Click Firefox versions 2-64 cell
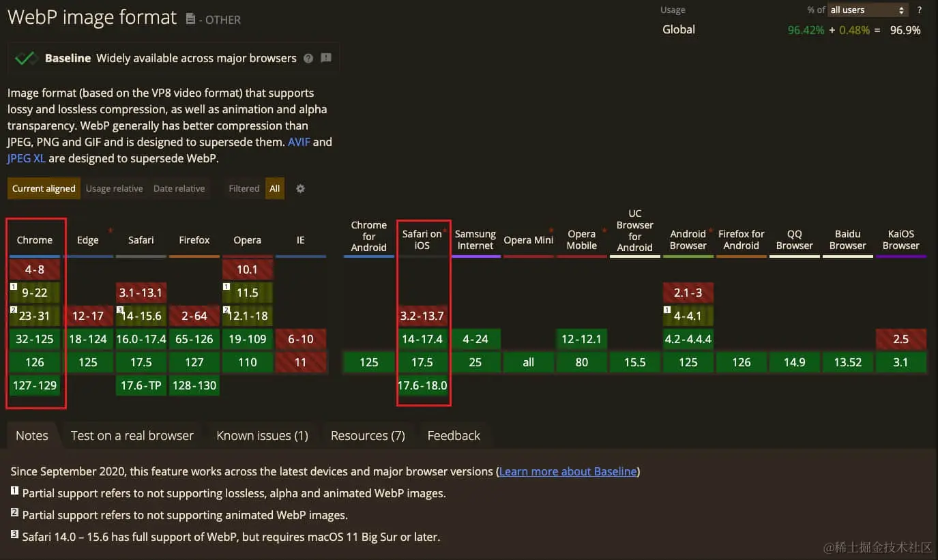Screen dimensions: 938x560 click(x=194, y=316)
